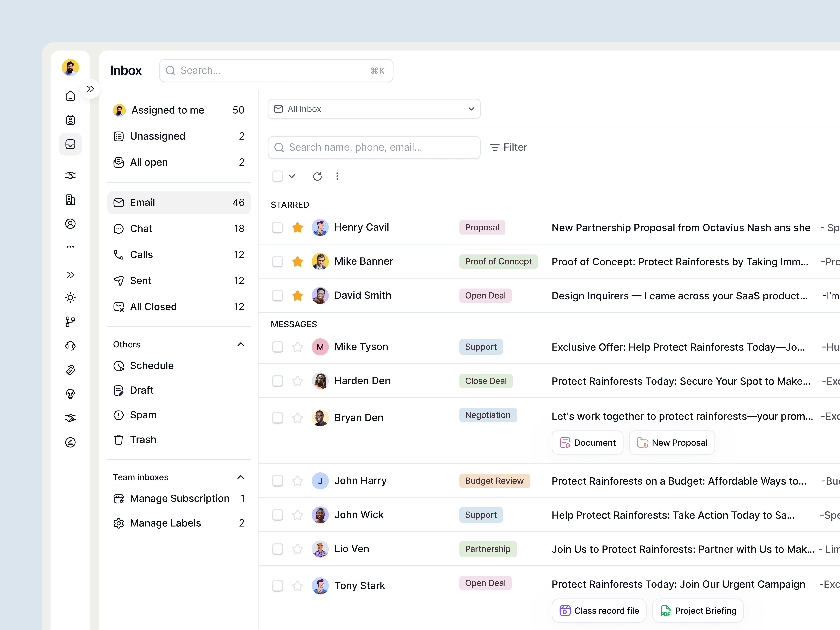Screen dimensions: 840x630
Task: Open the building companies icon in sidebar
Action: tap(70, 200)
